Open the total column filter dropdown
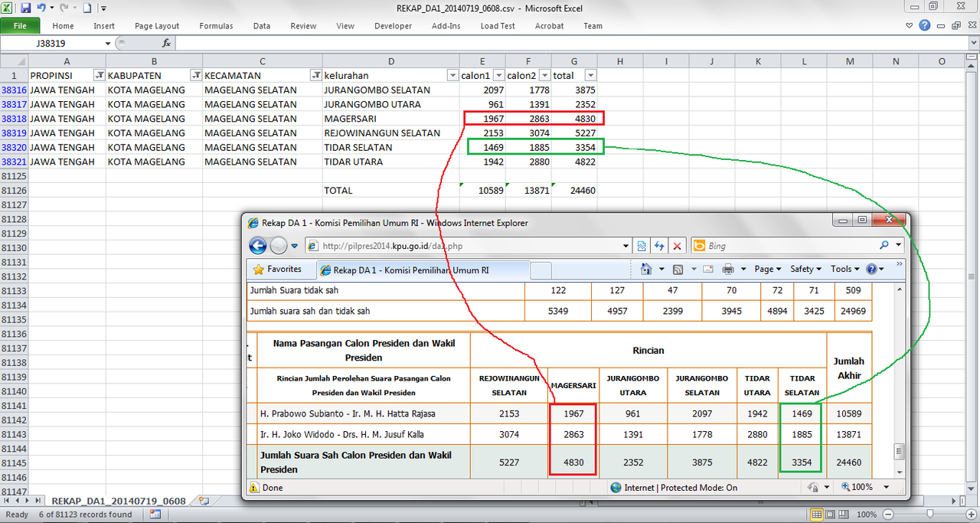Screen dimensions: 980x523 590,76
